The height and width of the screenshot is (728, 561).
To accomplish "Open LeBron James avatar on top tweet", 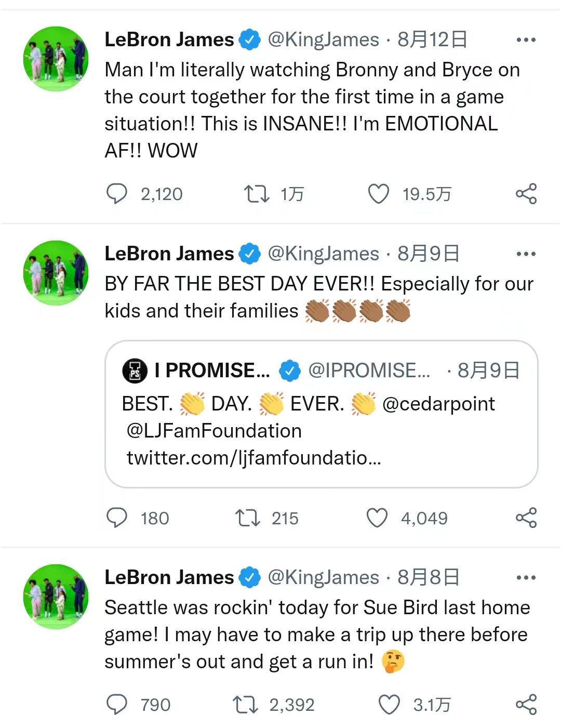I will point(56,59).
